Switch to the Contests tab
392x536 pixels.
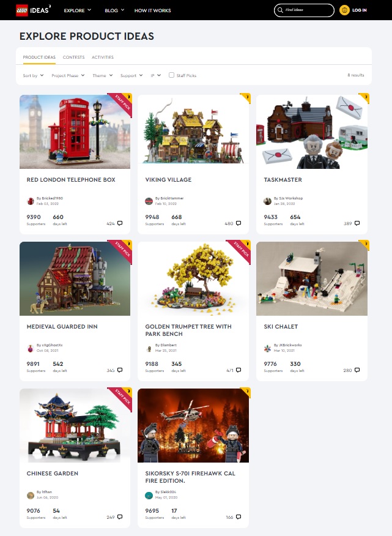click(x=73, y=57)
